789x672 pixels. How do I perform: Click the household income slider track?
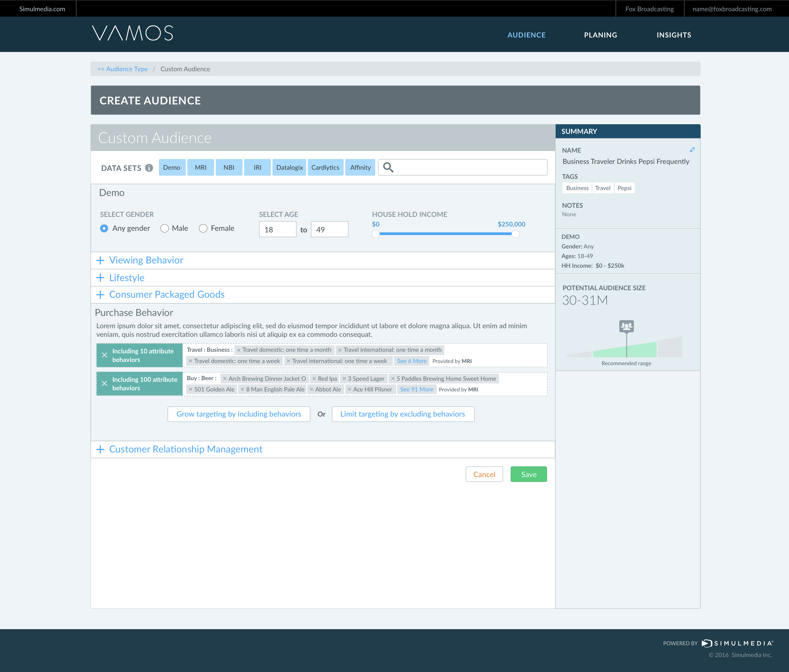tap(446, 234)
